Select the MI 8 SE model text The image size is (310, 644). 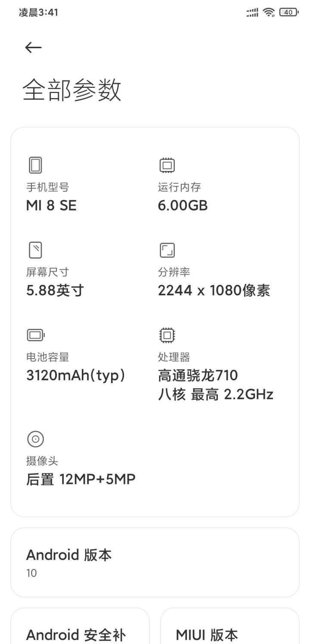[51, 206]
